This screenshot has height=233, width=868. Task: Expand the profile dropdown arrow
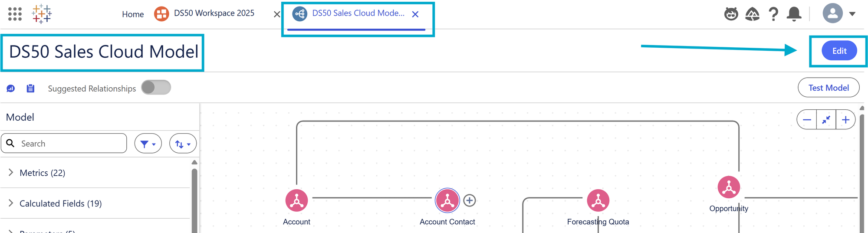click(852, 14)
